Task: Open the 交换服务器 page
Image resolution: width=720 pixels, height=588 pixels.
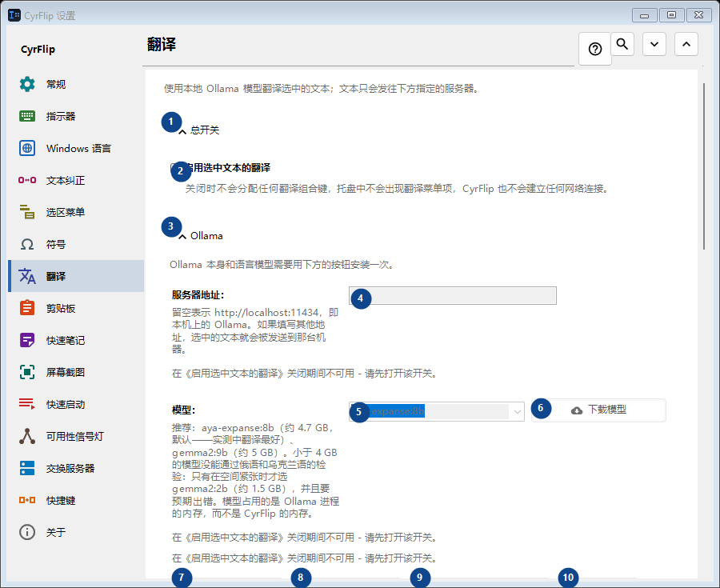Action: coord(76,468)
